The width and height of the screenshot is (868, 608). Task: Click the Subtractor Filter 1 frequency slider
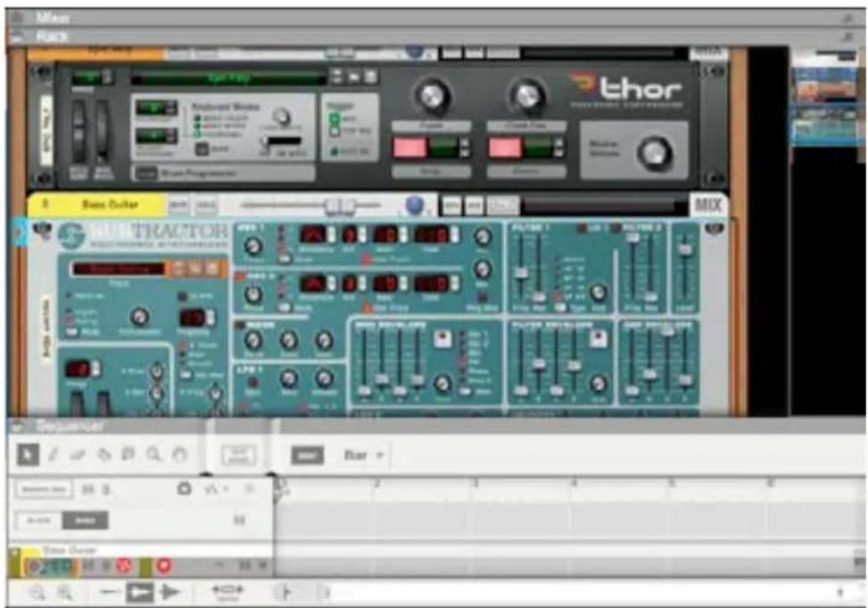520,272
